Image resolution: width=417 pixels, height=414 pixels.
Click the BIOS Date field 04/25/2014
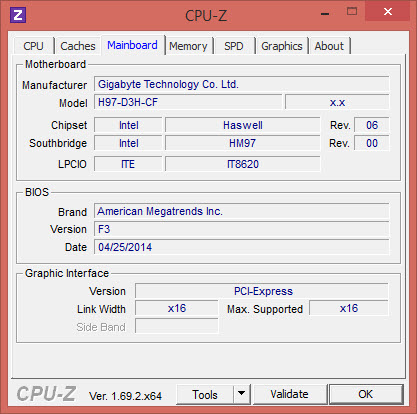coord(241,247)
